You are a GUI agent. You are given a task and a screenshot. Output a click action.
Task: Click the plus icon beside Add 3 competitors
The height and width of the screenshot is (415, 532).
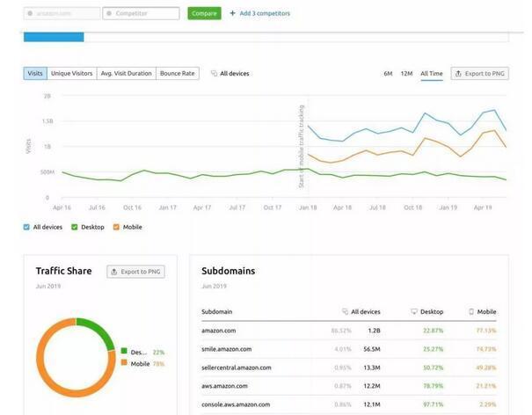click(232, 14)
